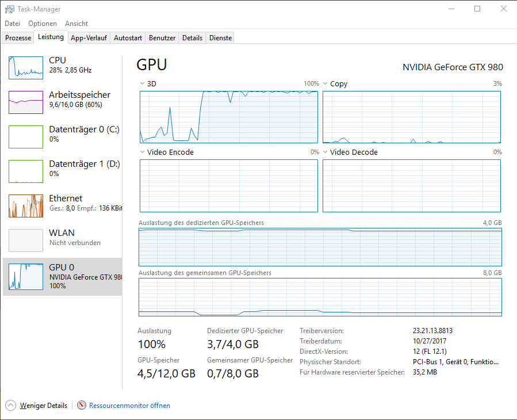
Task: Open the Benutzer tab
Action: click(162, 38)
